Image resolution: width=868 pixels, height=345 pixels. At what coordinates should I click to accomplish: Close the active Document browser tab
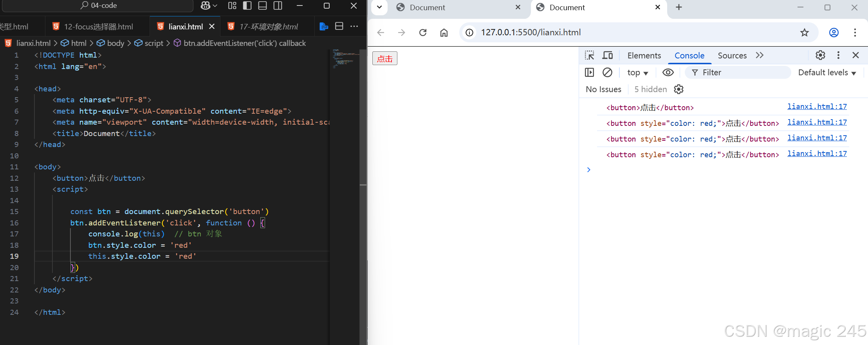click(x=658, y=7)
